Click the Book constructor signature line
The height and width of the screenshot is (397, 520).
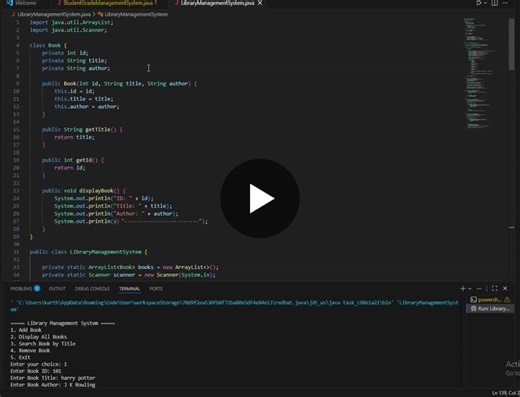coord(119,84)
